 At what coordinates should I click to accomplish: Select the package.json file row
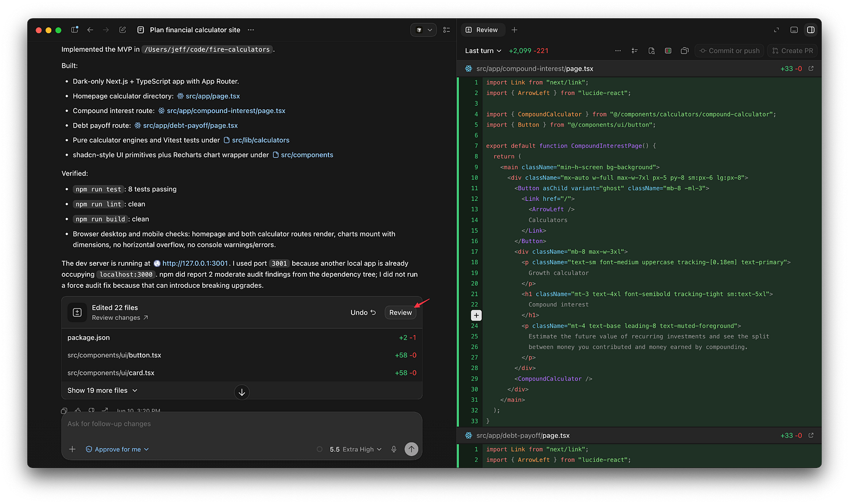click(x=241, y=337)
